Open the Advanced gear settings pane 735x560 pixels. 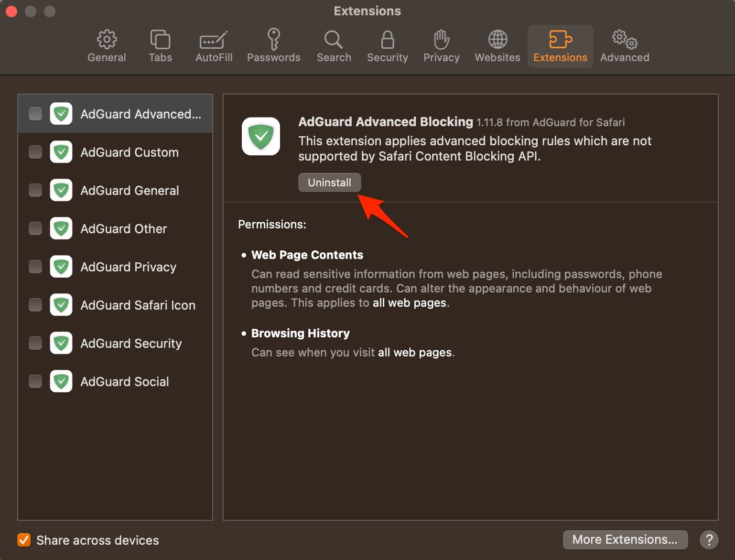point(624,45)
